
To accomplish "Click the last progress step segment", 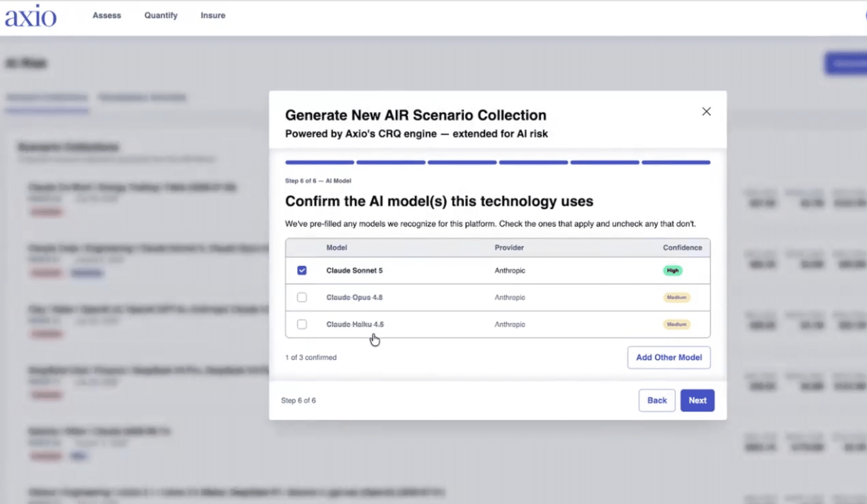I will (x=676, y=162).
